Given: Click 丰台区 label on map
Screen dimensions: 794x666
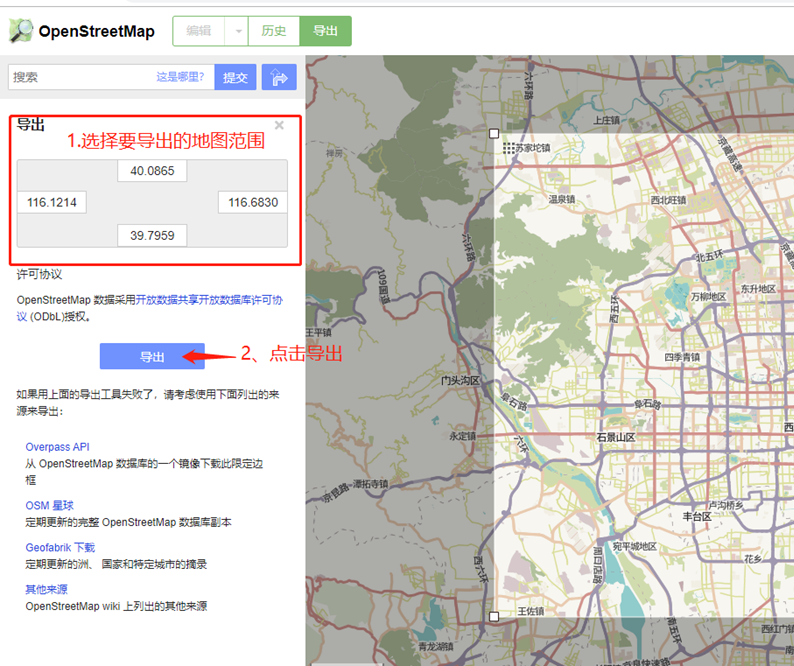Looking at the screenshot, I should [x=697, y=517].
